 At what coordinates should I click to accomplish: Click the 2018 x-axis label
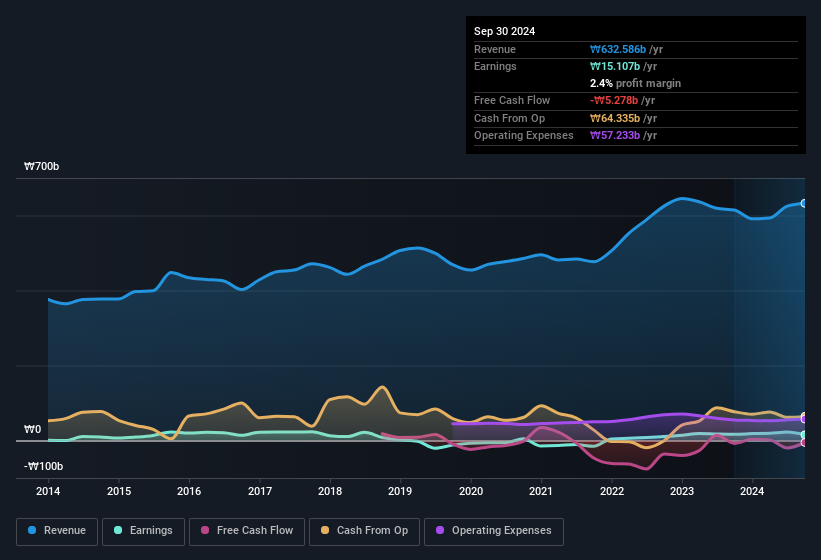tap(330, 491)
